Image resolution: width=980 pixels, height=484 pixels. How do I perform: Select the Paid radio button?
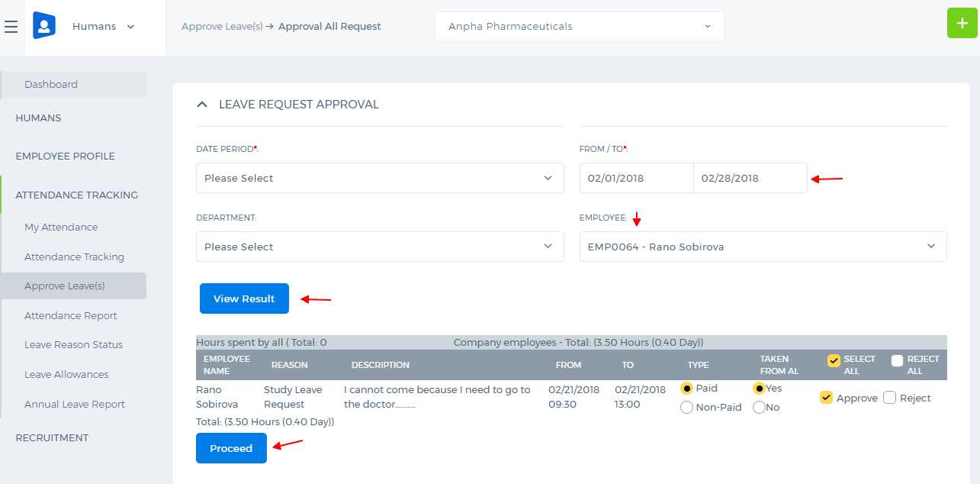(x=686, y=389)
